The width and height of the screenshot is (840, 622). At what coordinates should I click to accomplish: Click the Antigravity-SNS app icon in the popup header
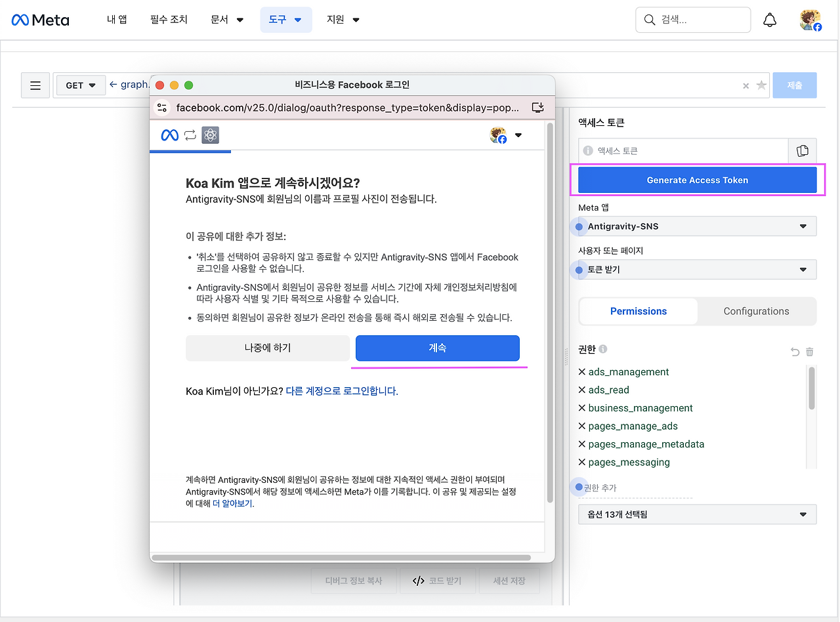[x=210, y=135]
